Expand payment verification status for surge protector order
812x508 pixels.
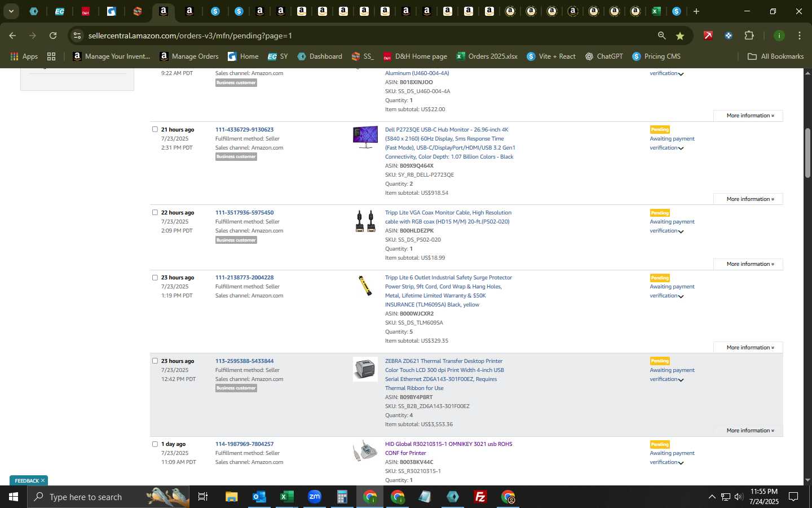point(681,296)
